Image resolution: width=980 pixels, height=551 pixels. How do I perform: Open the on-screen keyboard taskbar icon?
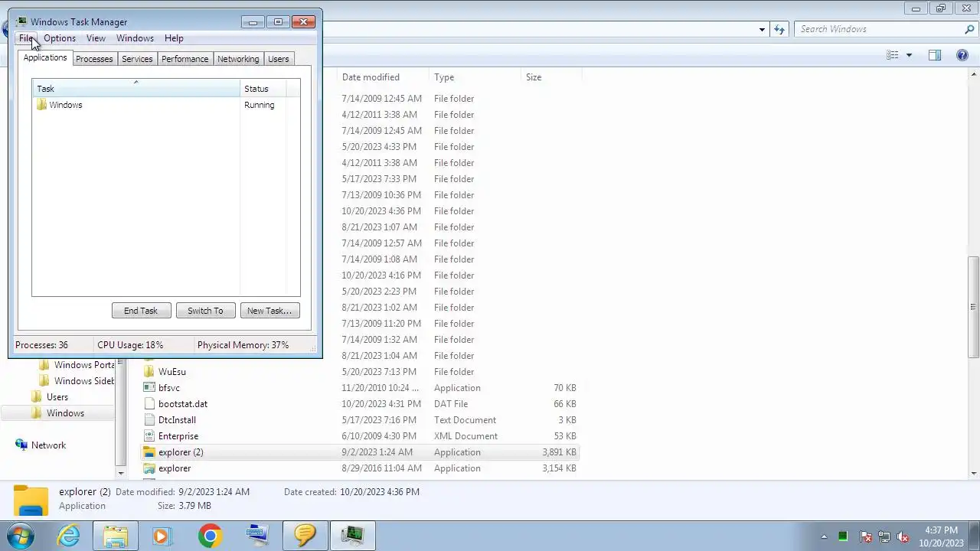coord(258,536)
